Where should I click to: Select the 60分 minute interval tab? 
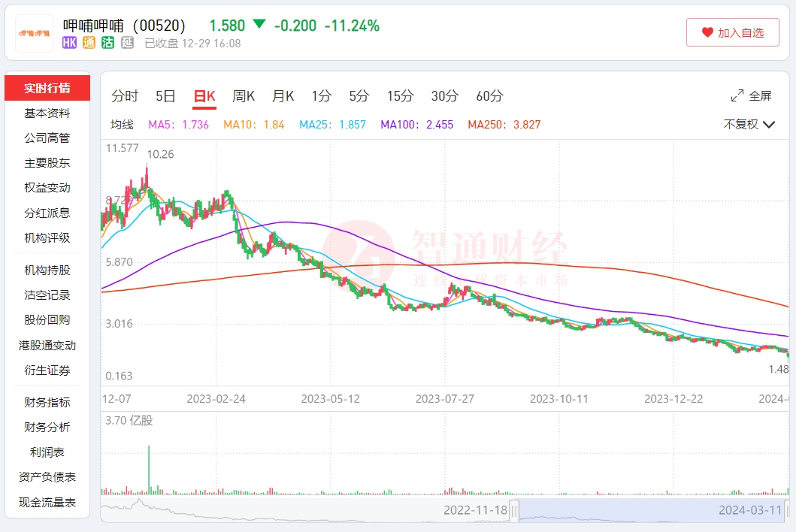click(x=489, y=96)
